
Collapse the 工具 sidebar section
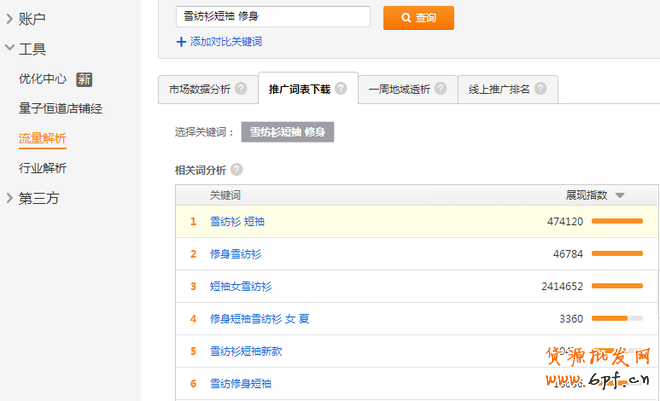(x=9, y=48)
